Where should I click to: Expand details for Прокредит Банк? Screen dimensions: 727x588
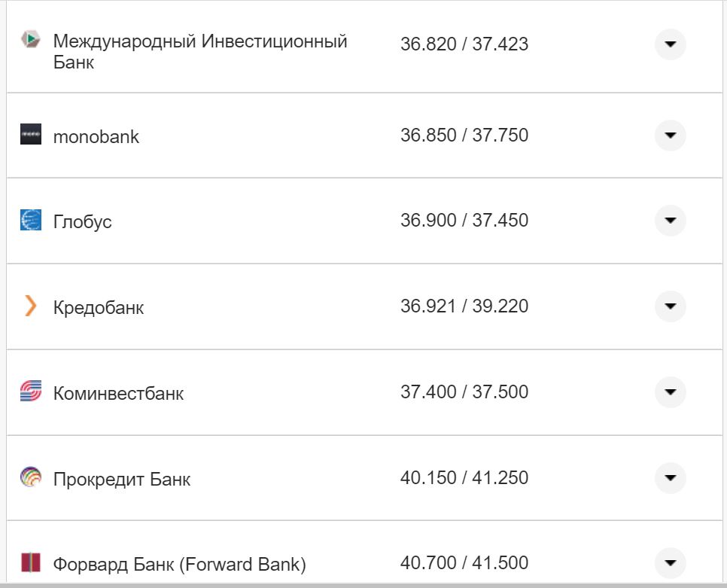pos(669,477)
